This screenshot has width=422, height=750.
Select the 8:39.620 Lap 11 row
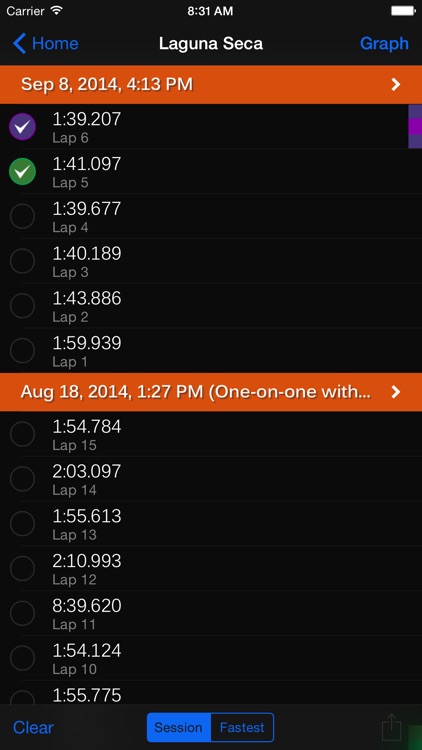pos(211,613)
